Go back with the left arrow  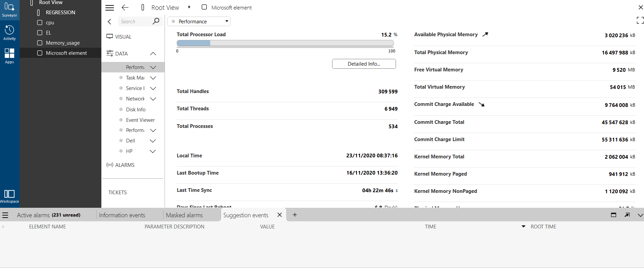tap(125, 7)
